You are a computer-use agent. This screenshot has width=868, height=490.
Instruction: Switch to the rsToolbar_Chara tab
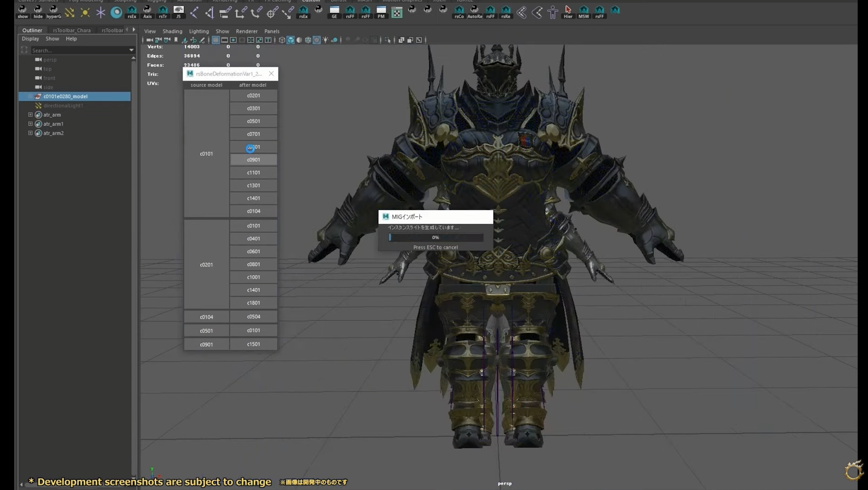72,30
